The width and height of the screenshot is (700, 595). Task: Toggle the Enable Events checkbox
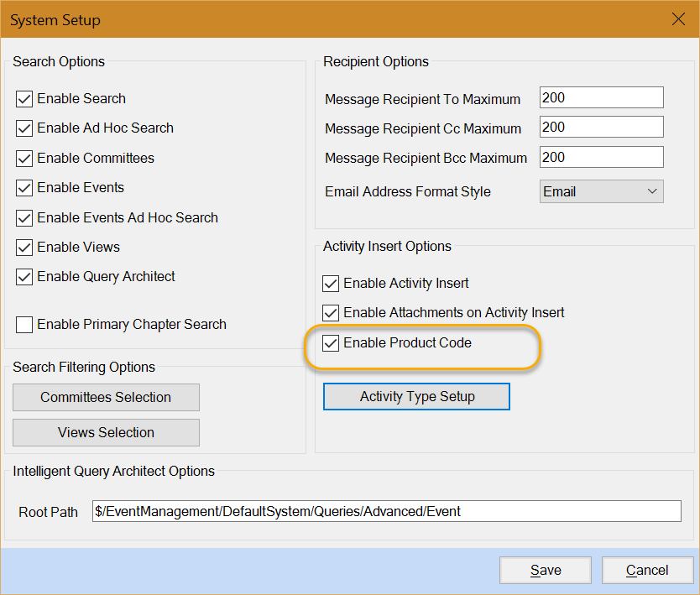pos(24,188)
